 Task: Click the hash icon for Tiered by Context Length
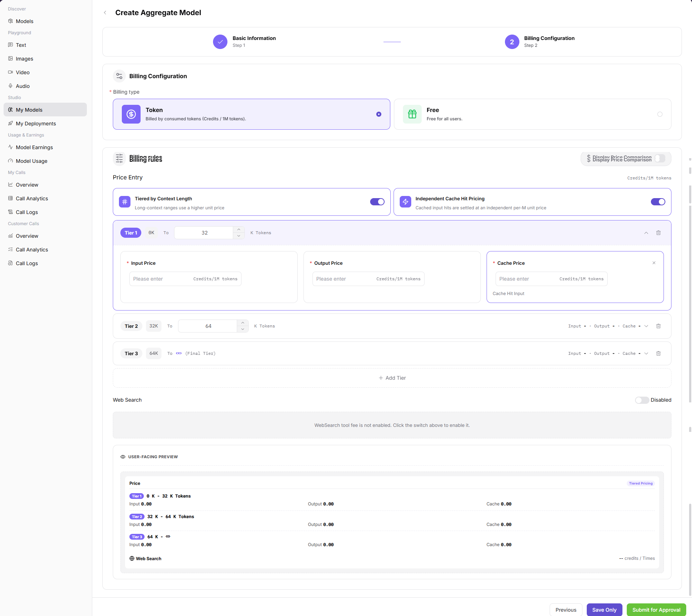pos(125,202)
